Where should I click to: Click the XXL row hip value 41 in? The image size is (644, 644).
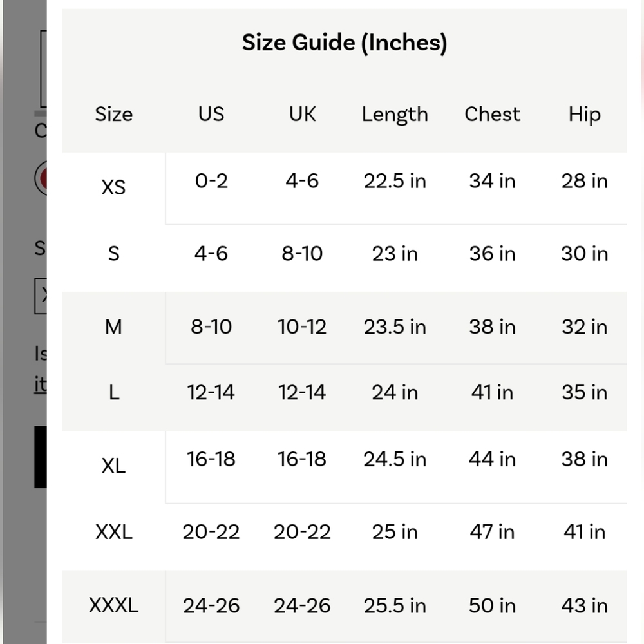pos(585,532)
